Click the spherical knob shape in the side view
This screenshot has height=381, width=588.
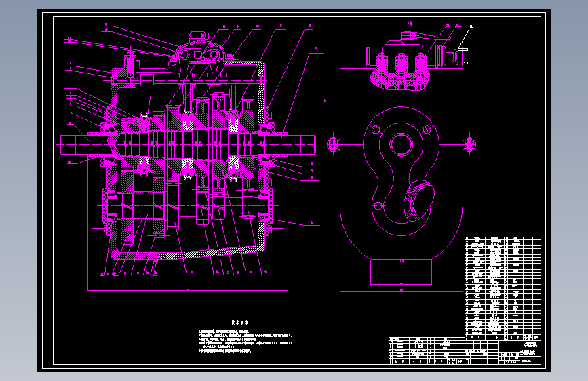click(419, 202)
